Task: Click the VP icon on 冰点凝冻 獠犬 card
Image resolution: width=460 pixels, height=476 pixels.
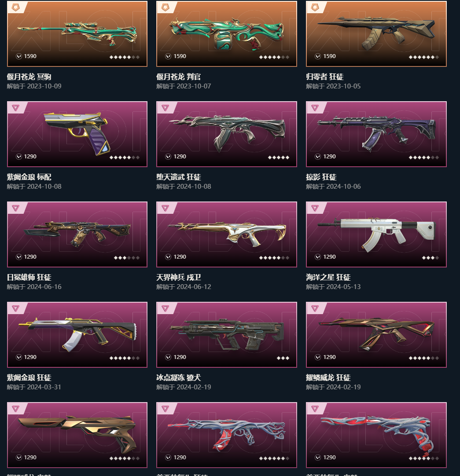Action: (168, 357)
